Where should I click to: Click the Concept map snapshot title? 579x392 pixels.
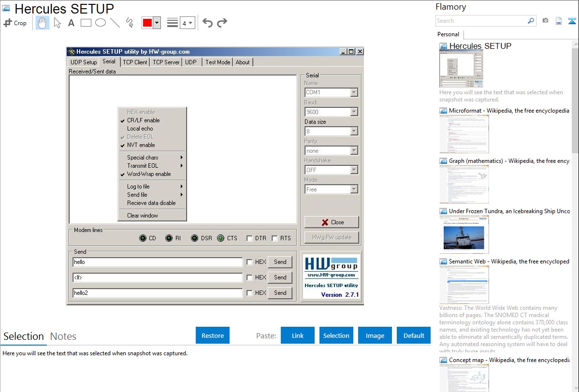509,360
